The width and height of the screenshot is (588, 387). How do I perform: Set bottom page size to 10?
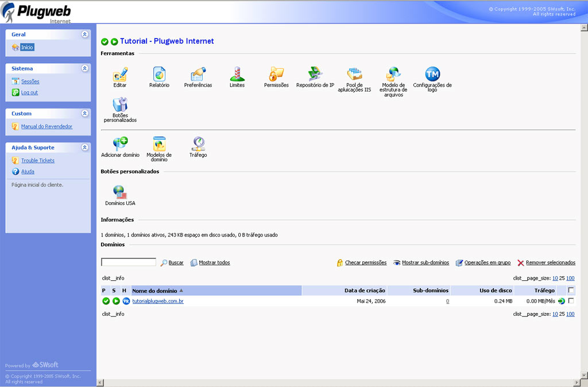point(555,314)
